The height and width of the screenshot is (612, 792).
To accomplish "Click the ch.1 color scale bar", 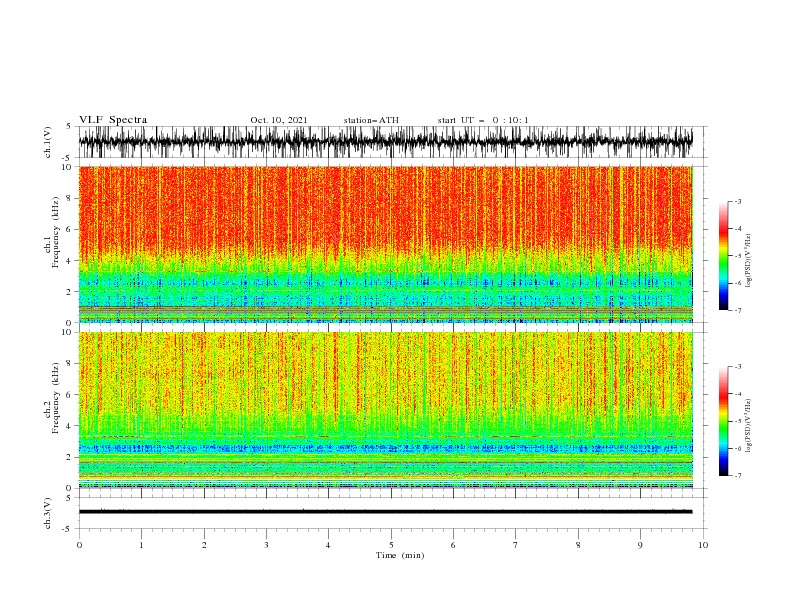I will [723, 255].
